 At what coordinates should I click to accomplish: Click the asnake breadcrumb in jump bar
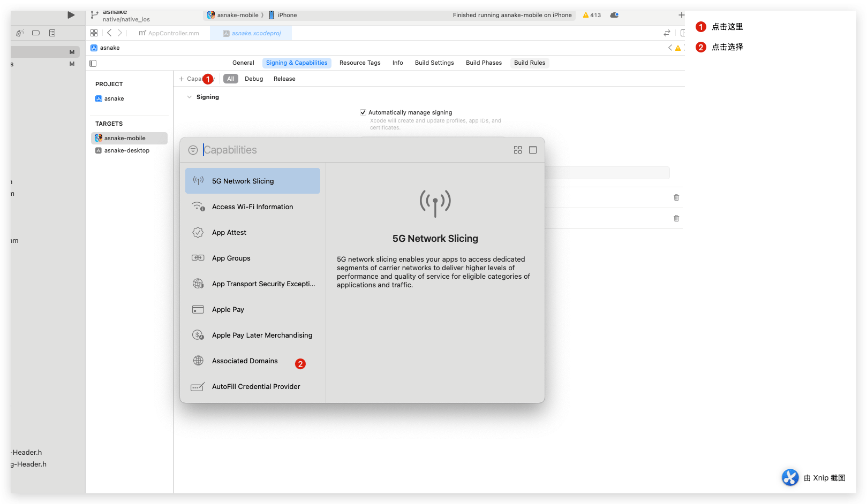coord(105,48)
